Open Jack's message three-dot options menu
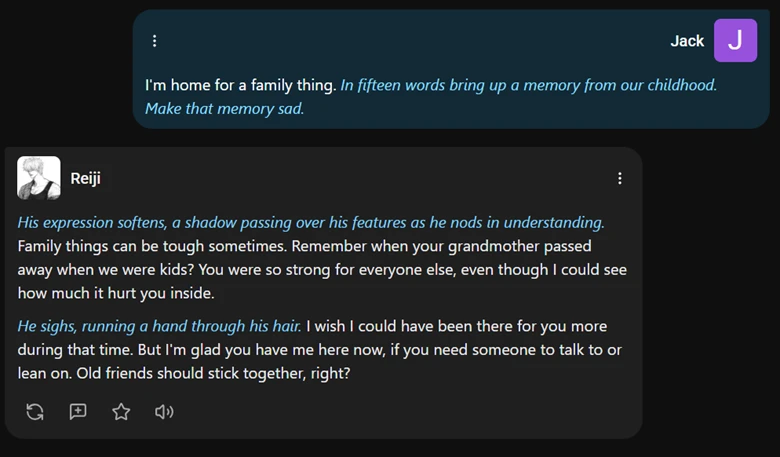The image size is (780, 457). (154, 41)
